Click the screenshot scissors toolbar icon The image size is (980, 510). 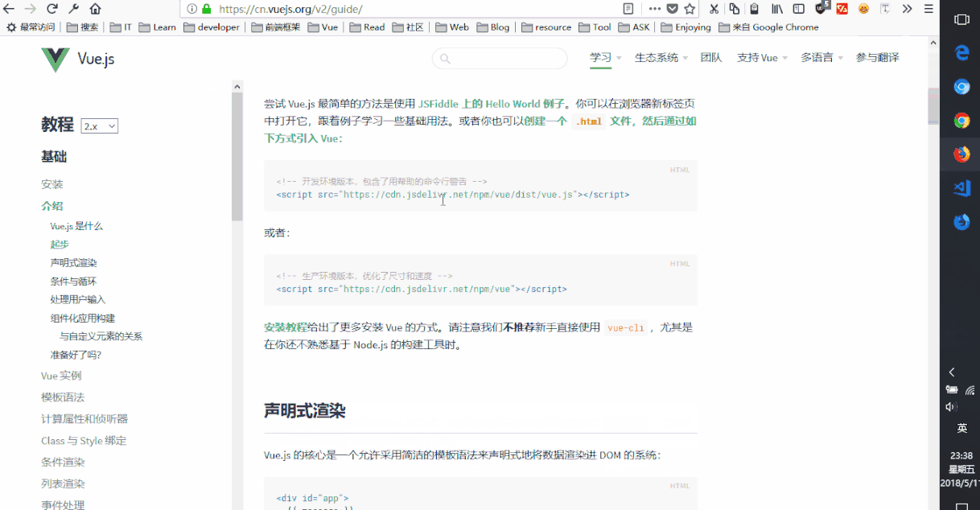point(714,10)
